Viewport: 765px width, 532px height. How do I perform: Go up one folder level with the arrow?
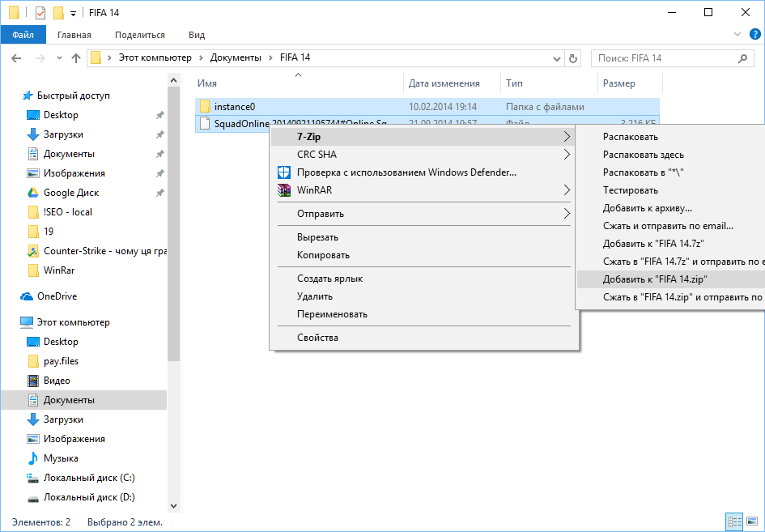click(75, 58)
